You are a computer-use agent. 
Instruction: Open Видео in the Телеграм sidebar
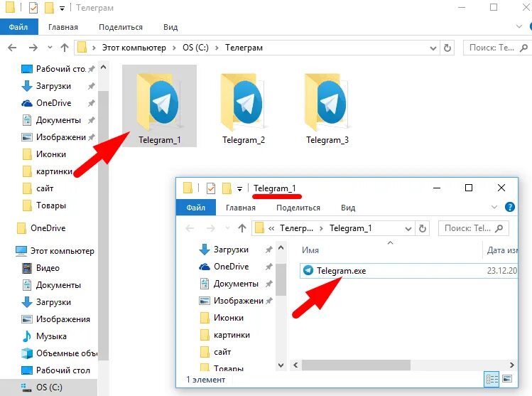(x=40, y=267)
